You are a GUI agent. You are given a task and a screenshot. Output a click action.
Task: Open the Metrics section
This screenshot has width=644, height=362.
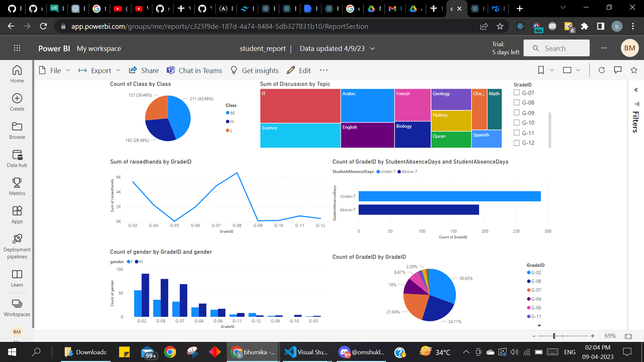tap(17, 187)
